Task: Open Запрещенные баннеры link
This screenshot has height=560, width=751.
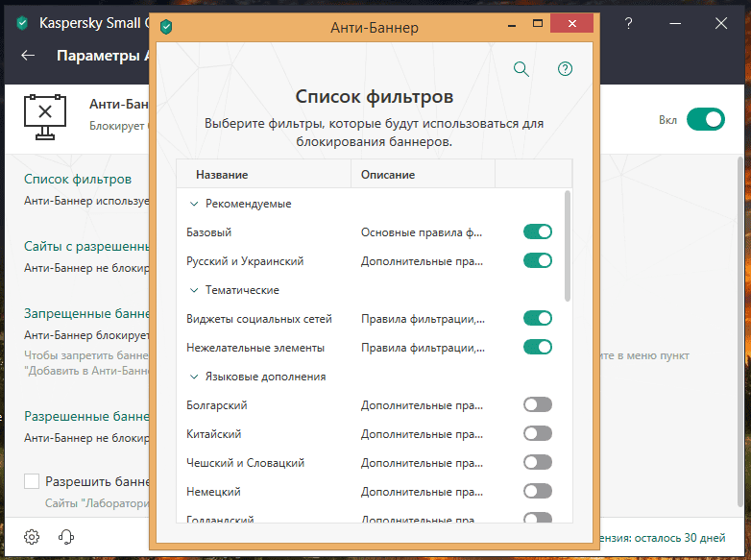Action: [86, 313]
